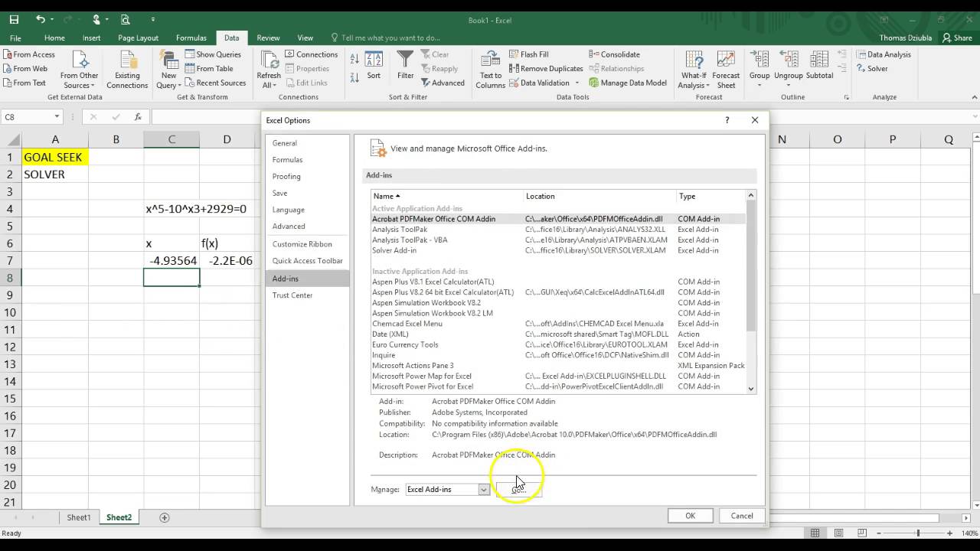The image size is (980, 551).
Task: Switch to Page Layout tab
Action: tap(138, 37)
